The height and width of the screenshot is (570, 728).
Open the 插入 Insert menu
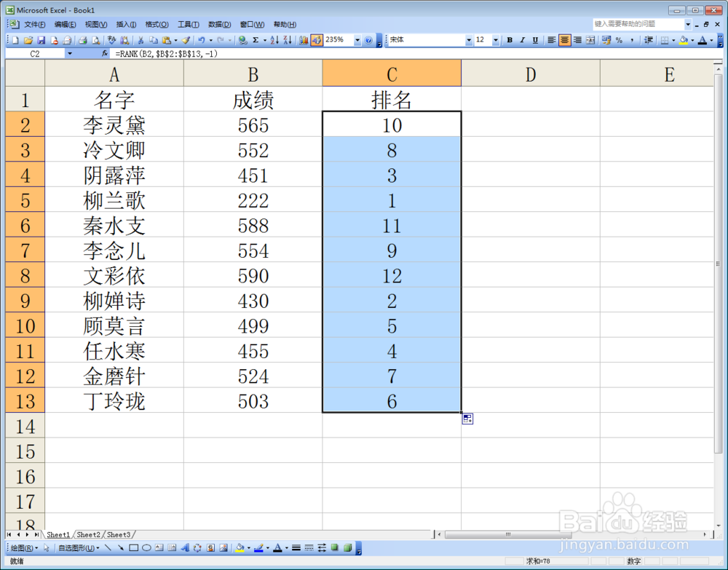click(126, 25)
